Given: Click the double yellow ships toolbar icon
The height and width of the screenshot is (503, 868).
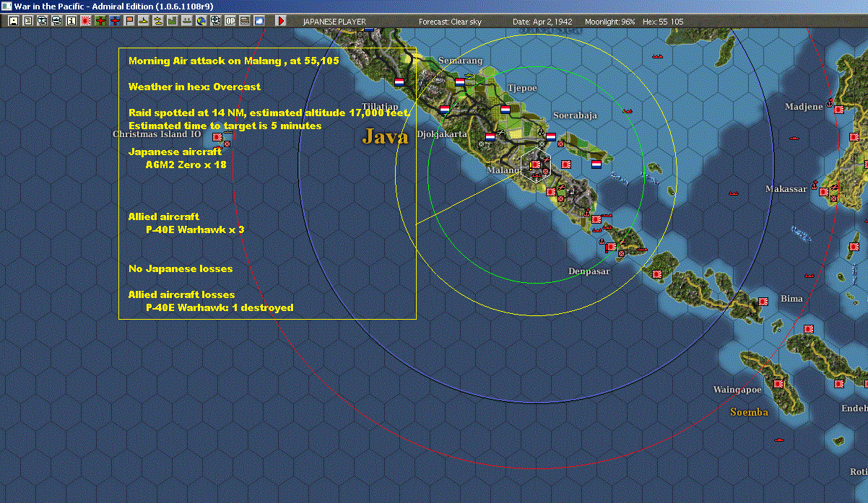Looking at the screenshot, I should (157, 21).
